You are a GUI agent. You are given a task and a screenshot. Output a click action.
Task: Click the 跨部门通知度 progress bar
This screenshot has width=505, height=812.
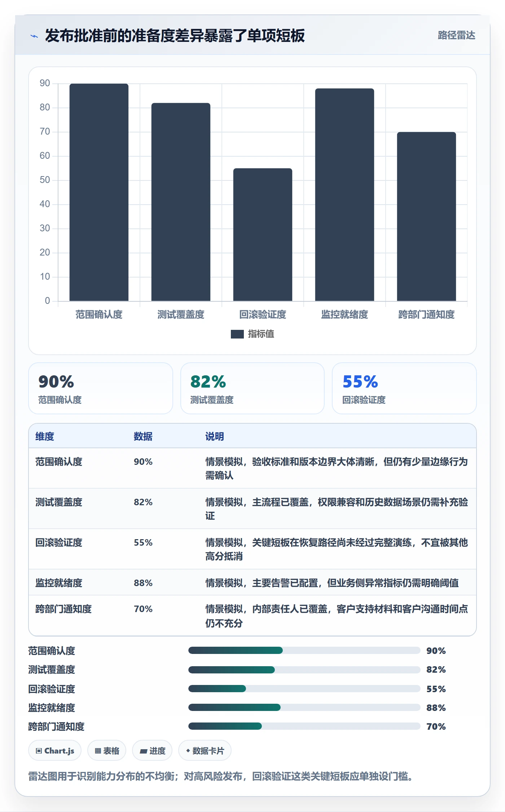[304, 726]
